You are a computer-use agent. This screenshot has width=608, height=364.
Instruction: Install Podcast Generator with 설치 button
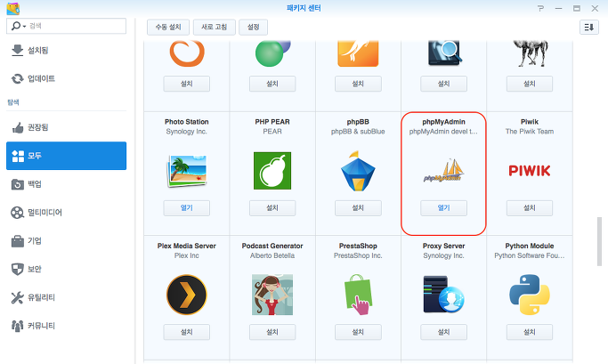(x=272, y=332)
